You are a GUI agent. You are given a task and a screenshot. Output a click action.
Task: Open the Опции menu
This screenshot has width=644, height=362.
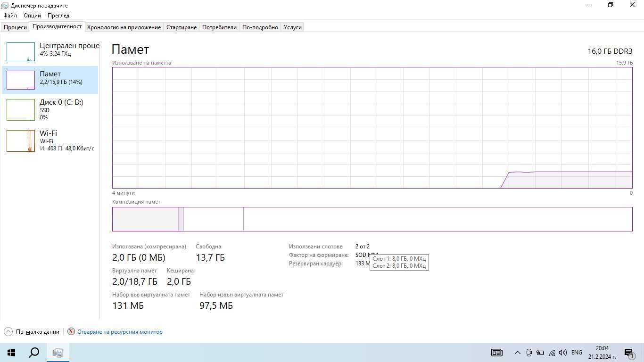[32, 15]
